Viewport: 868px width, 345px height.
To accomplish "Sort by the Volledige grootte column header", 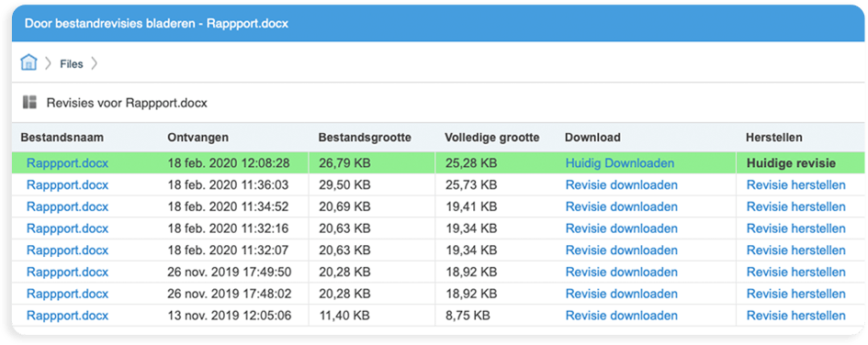I will coord(491,137).
